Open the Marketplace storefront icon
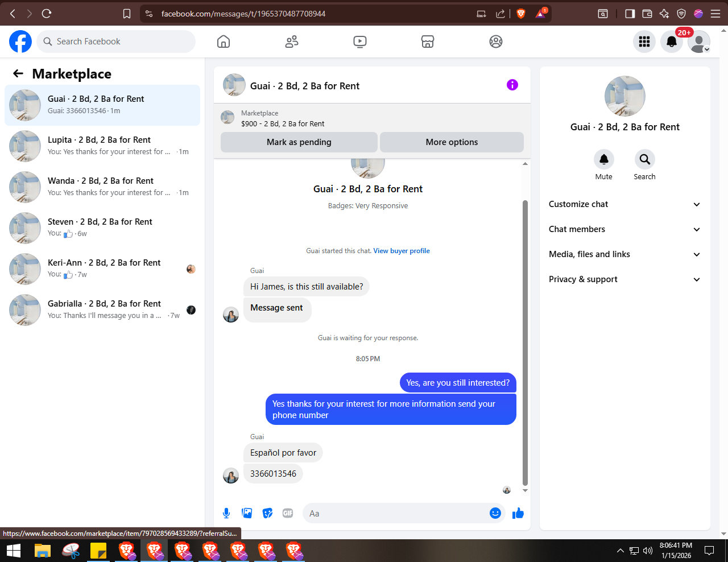Image resolution: width=728 pixels, height=562 pixels. point(428,42)
